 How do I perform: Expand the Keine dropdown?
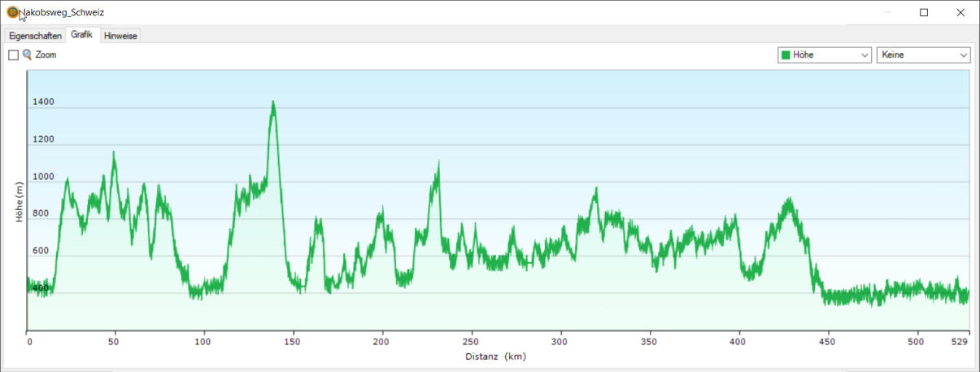964,55
